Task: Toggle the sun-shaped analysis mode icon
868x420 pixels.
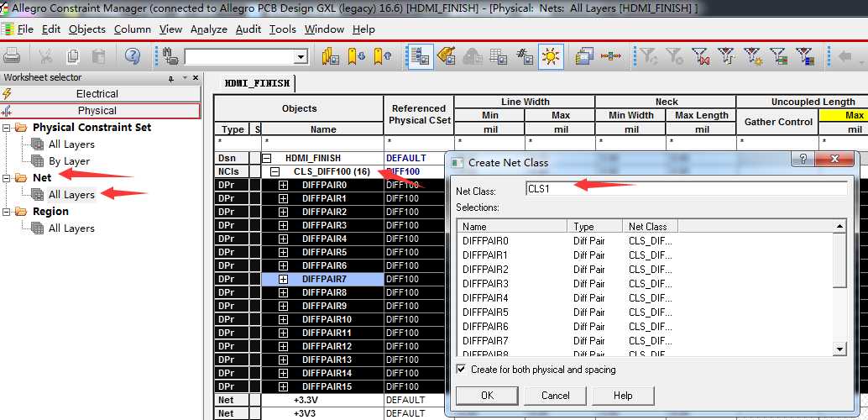Action: coord(551,56)
